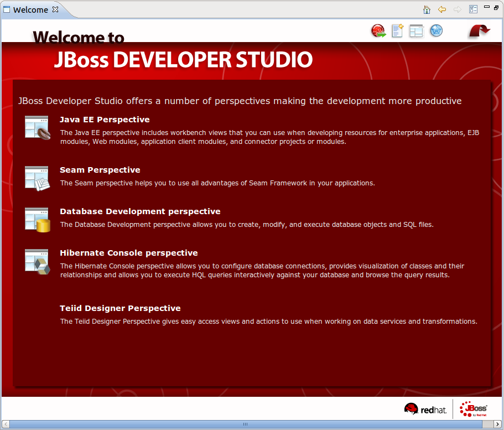
Task: Open the What's New document icon
Action: [x=398, y=31]
